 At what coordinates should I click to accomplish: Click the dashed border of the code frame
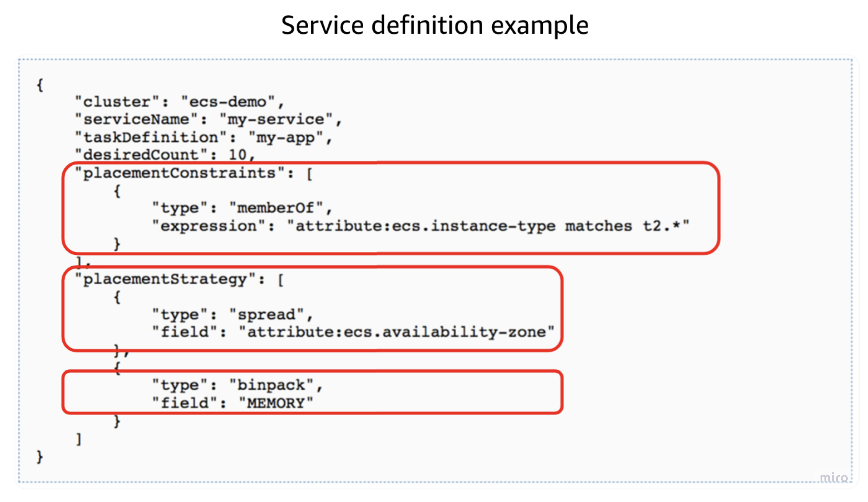(434, 58)
